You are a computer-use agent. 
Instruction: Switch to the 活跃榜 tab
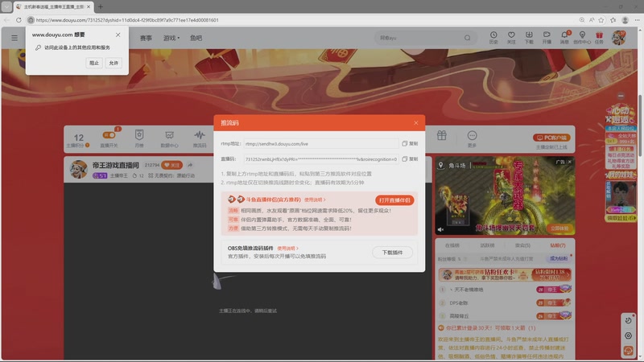tap(487, 245)
